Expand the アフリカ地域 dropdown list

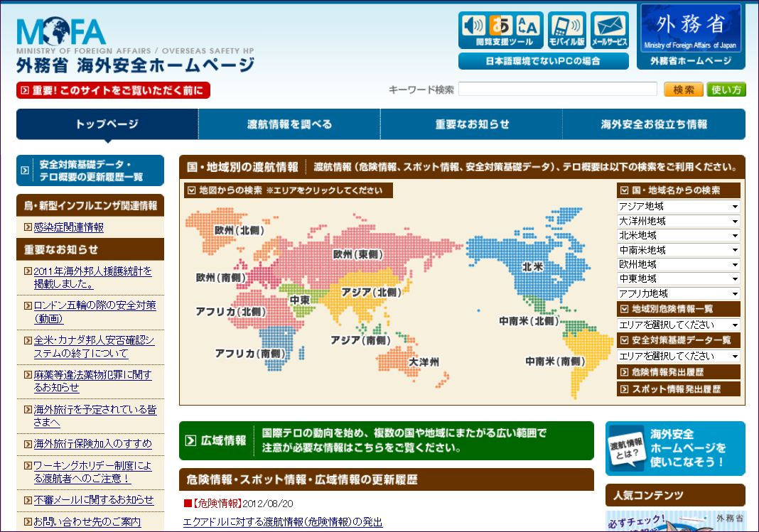tap(678, 293)
